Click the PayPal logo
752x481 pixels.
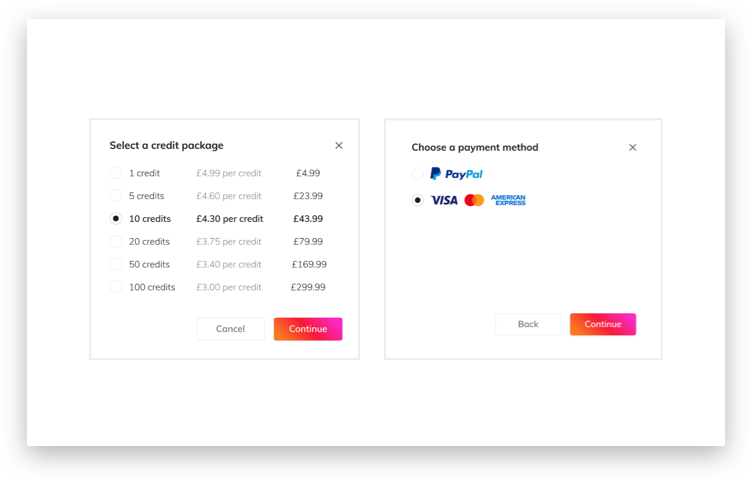[x=456, y=174]
